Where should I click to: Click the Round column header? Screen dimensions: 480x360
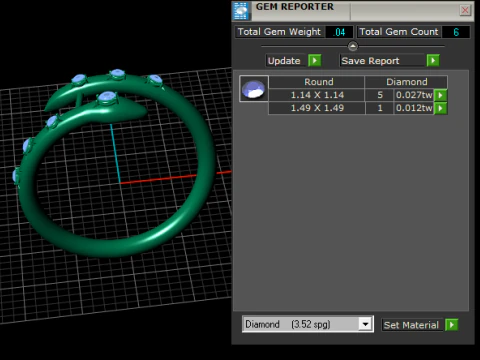(x=318, y=82)
